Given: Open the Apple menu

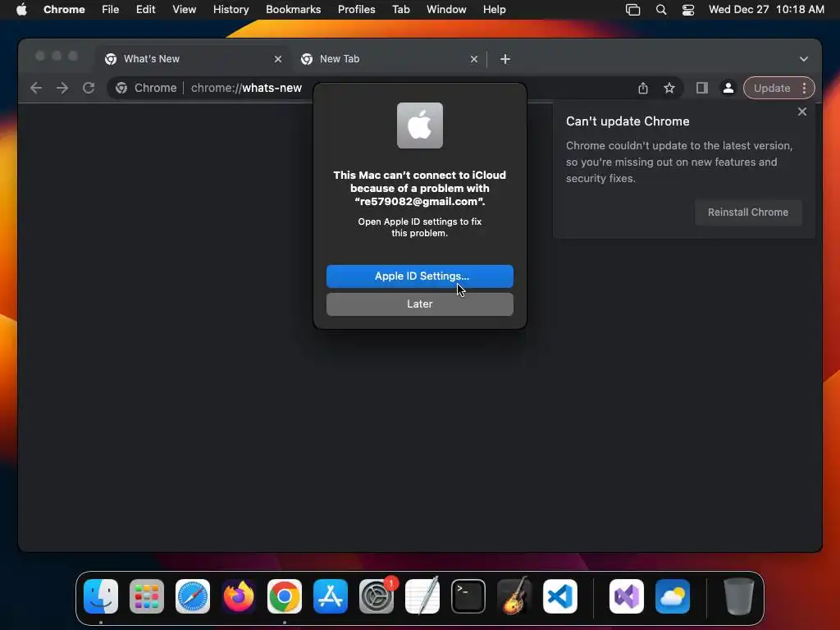Looking at the screenshot, I should (21, 10).
